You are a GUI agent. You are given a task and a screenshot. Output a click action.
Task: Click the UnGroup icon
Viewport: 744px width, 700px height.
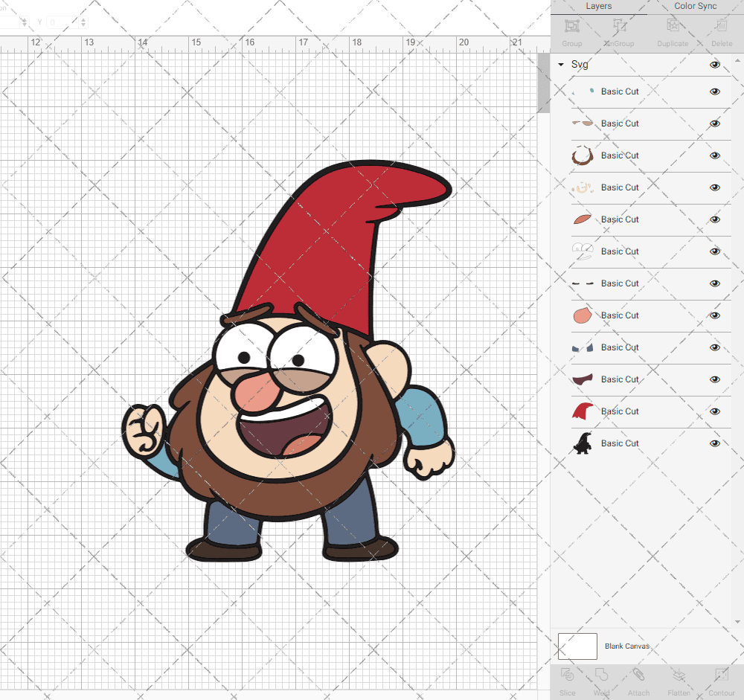tap(619, 26)
